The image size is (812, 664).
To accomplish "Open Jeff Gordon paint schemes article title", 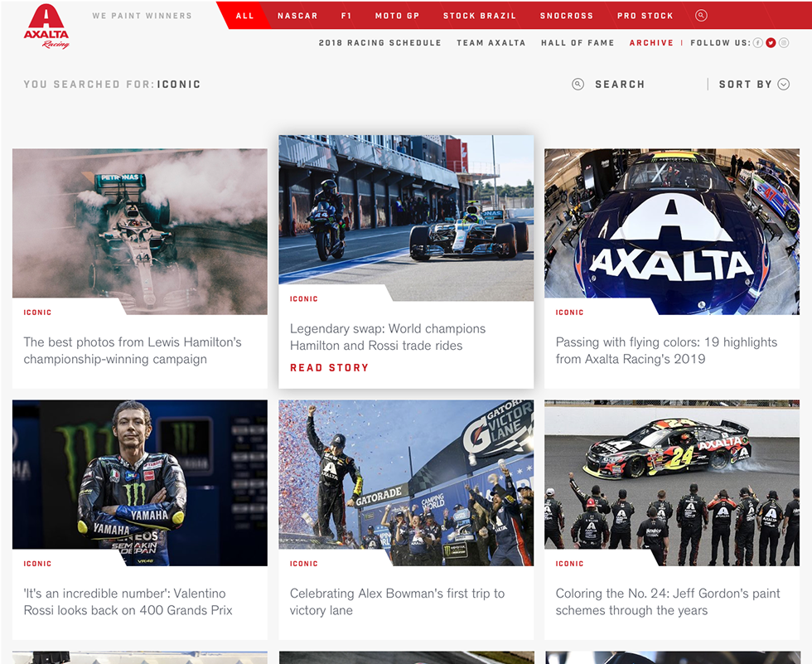I will pos(668,602).
